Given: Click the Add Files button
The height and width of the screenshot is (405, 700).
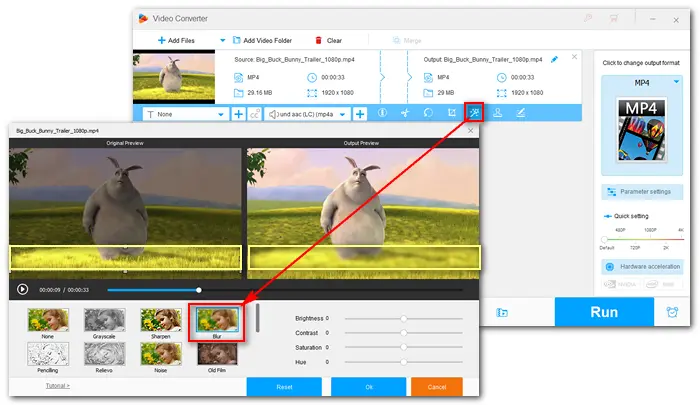Looking at the screenshot, I should 176,40.
